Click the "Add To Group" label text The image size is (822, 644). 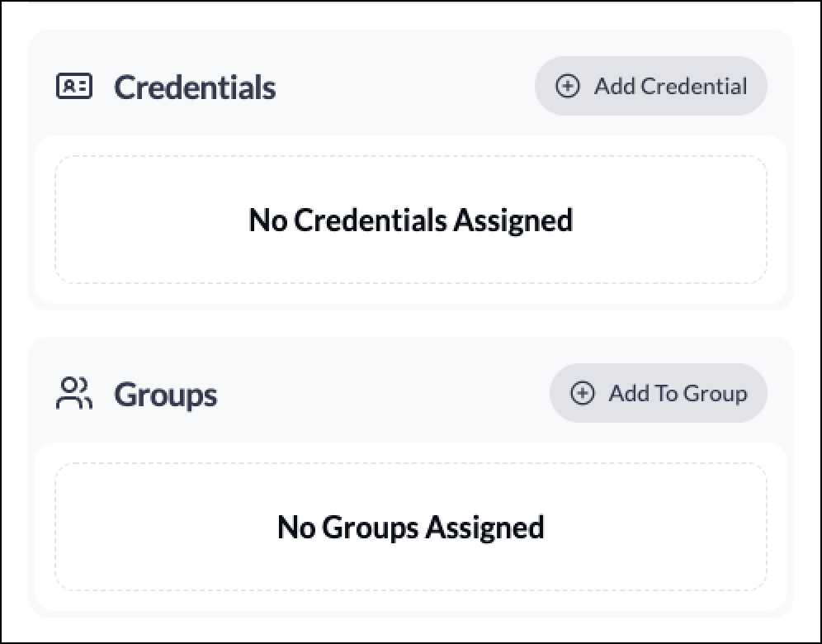678,393
